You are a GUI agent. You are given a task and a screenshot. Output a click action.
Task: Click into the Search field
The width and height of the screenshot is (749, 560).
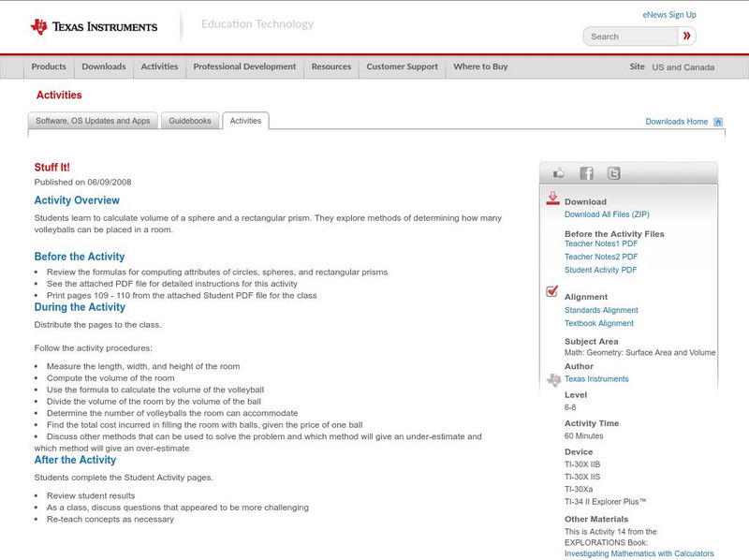[x=630, y=37]
